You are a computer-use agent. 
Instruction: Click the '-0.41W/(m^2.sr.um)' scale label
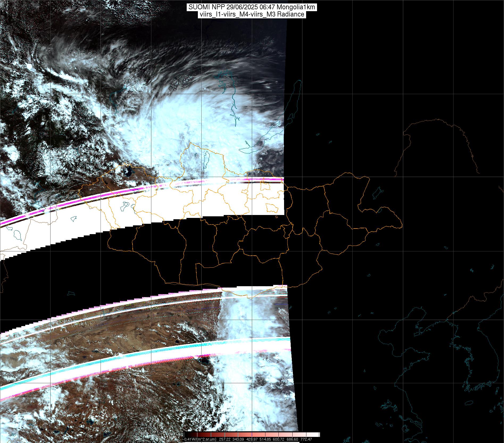tap(199, 439)
